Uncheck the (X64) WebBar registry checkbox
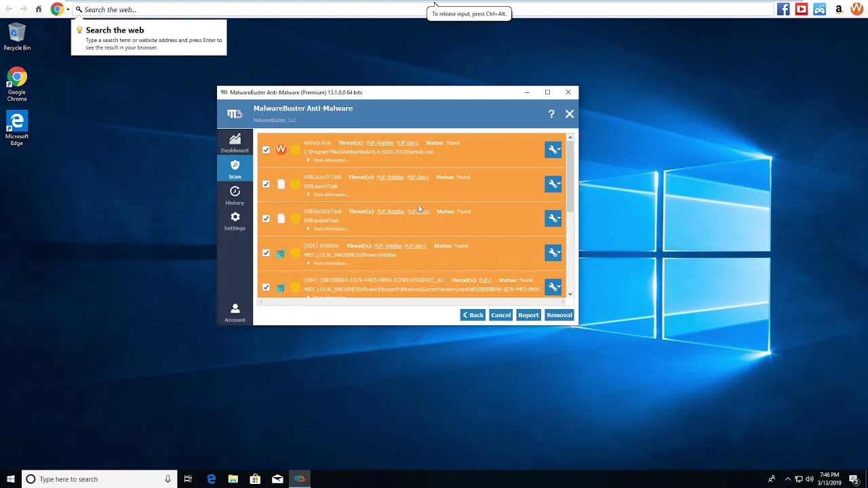868x488 pixels. [x=266, y=253]
